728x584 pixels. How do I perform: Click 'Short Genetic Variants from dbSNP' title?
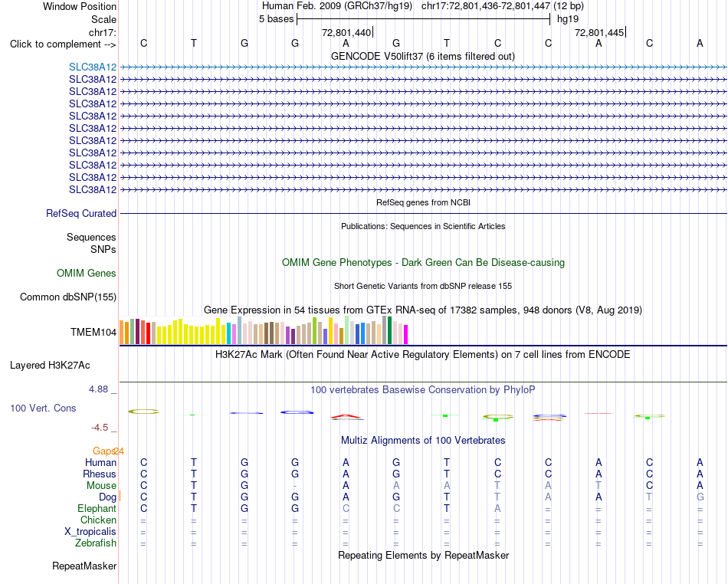422,287
